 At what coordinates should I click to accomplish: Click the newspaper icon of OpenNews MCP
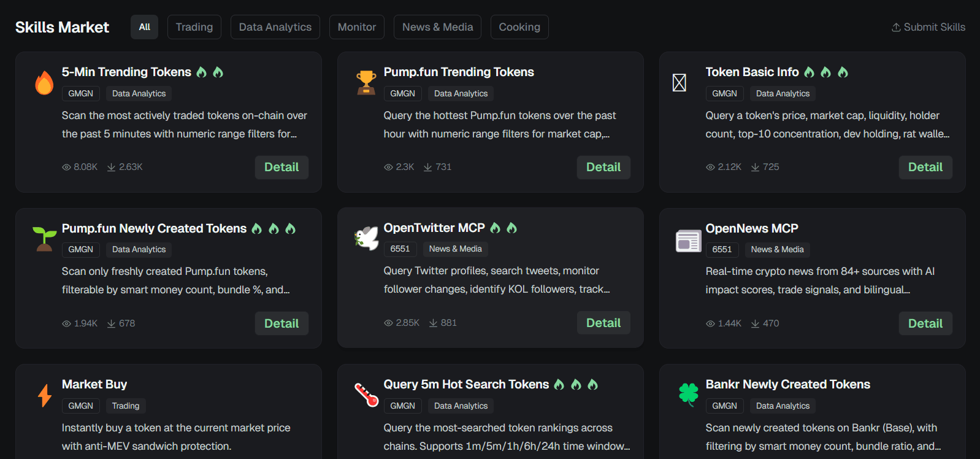pyautogui.click(x=688, y=241)
